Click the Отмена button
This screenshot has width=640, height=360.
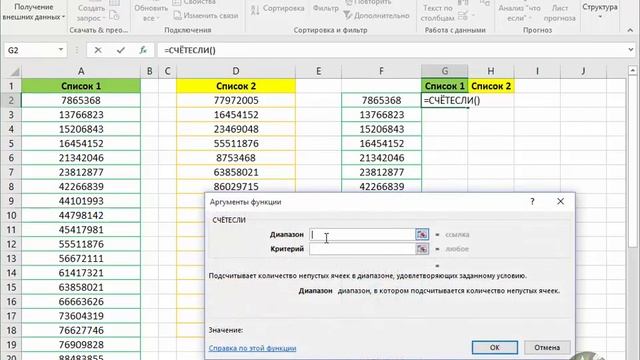tap(547, 347)
